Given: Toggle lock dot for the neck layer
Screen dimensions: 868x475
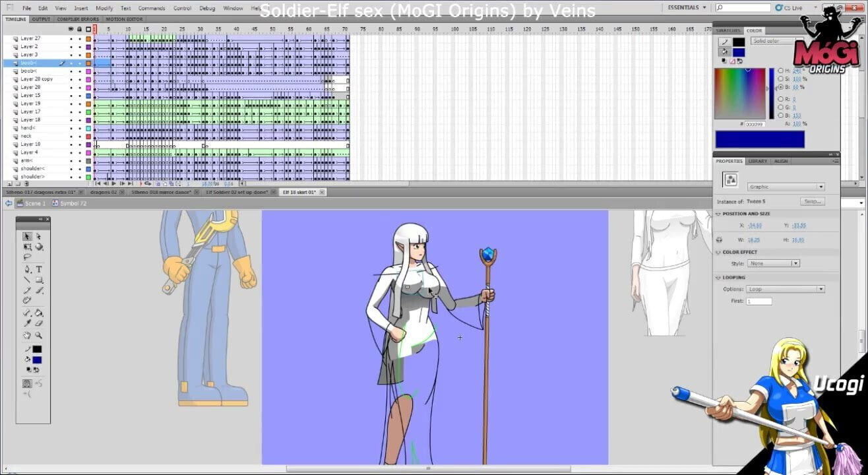Looking at the screenshot, I should pos(80,136).
